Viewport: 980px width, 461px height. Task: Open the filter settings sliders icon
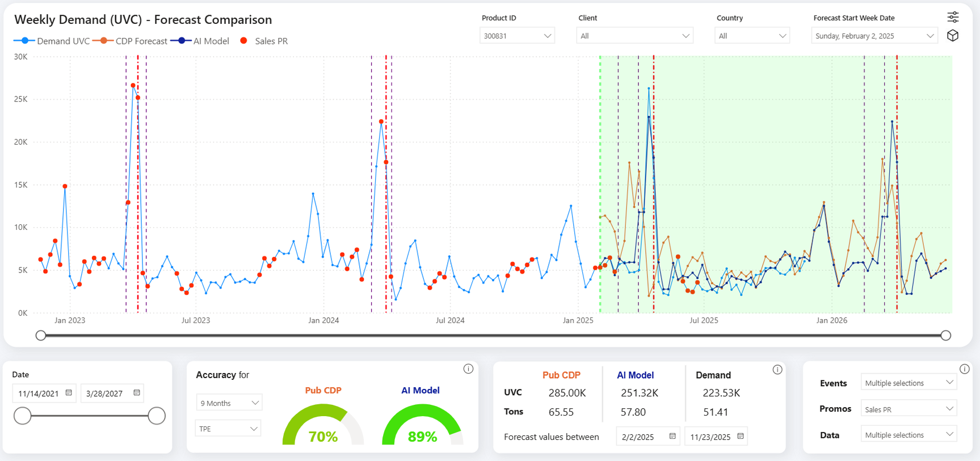click(953, 17)
